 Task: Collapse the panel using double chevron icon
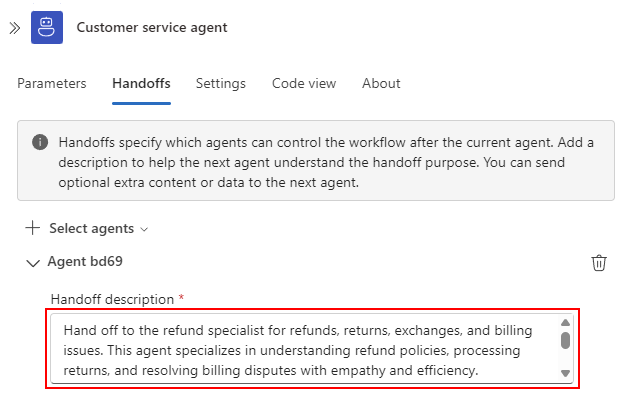pos(15,28)
